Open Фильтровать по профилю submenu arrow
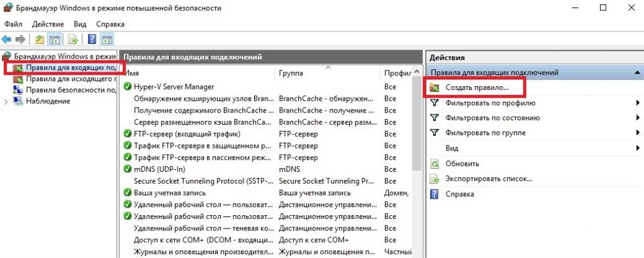The width and height of the screenshot is (644, 258). tap(638, 103)
